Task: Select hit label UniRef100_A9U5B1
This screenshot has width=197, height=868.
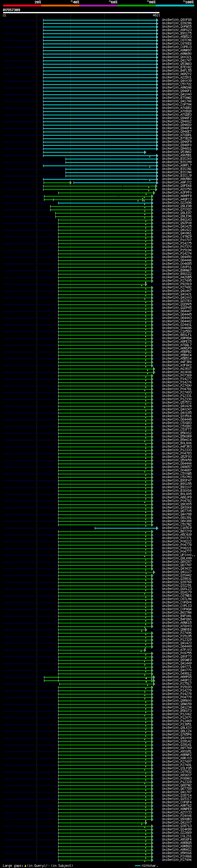Action: coord(176,155)
